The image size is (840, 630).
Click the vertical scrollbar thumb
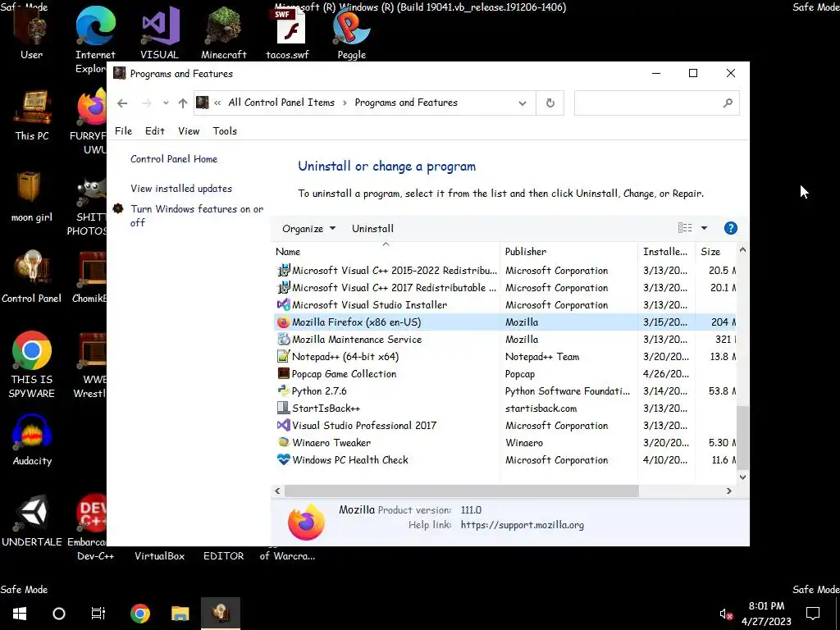742,436
